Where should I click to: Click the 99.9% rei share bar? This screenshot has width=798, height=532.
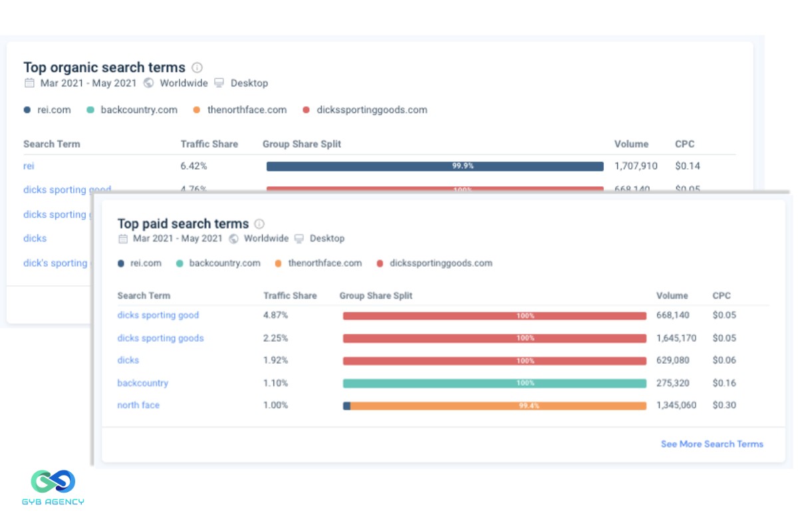pos(435,166)
